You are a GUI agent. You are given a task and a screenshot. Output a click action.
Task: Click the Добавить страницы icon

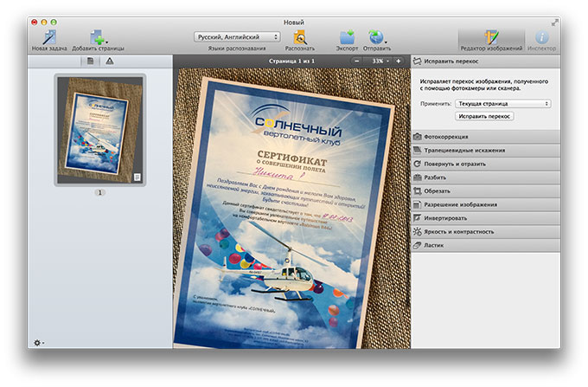click(97, 36)
